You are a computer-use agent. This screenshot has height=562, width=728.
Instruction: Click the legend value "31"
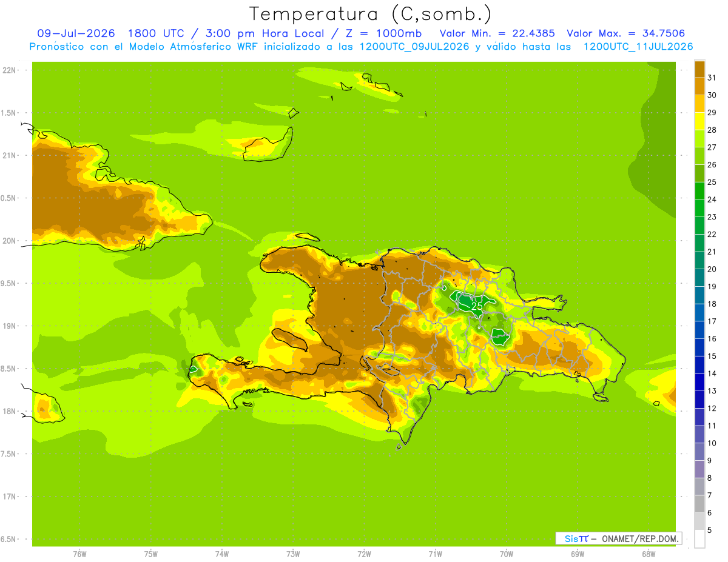(x=712, y=78)
